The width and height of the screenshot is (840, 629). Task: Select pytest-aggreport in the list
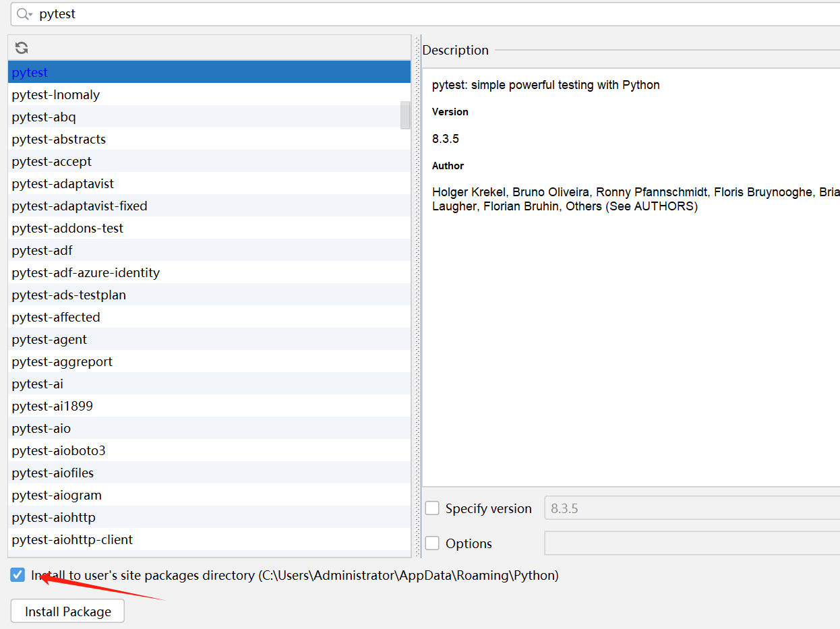[209, 361]
